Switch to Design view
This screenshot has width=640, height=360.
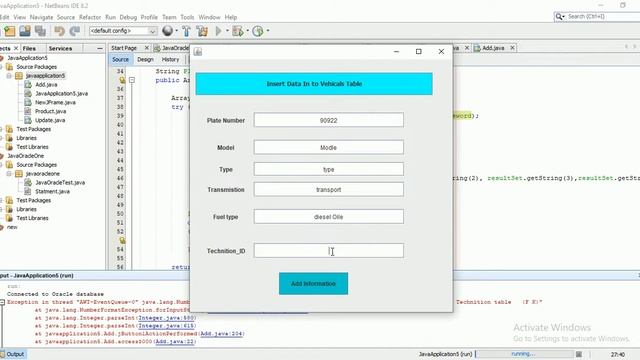click(145, 60)
